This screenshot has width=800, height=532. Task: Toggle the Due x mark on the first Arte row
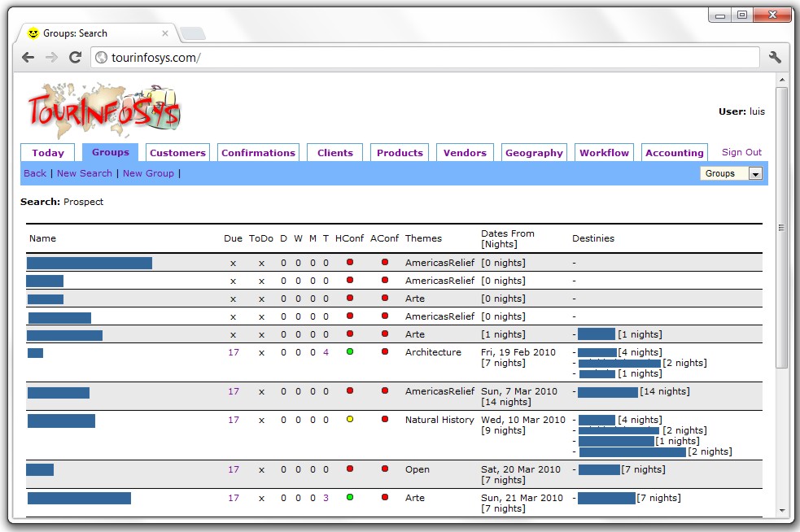[x=234, y=298]
